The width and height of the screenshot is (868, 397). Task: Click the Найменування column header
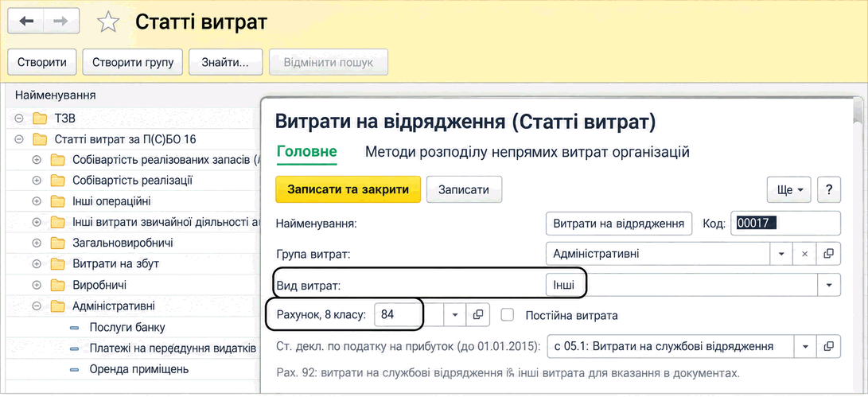tap(56, 95)
